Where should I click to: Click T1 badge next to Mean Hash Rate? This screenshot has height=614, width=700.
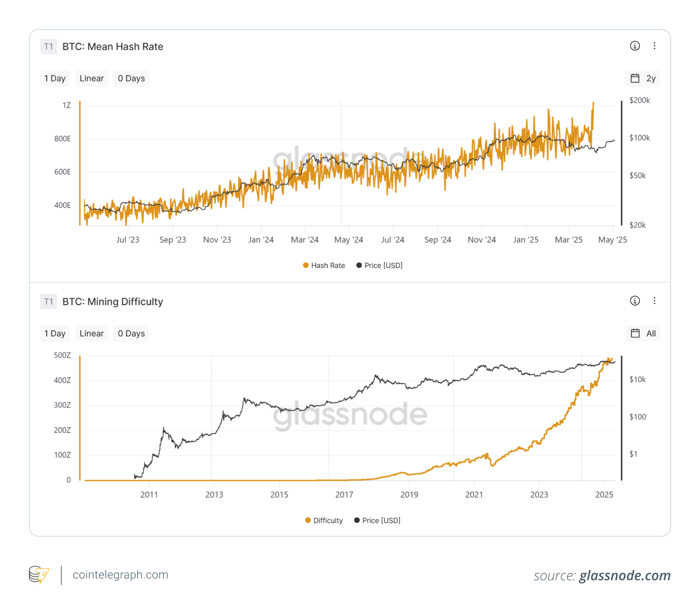pyautogui.click(x=48, y=46)
